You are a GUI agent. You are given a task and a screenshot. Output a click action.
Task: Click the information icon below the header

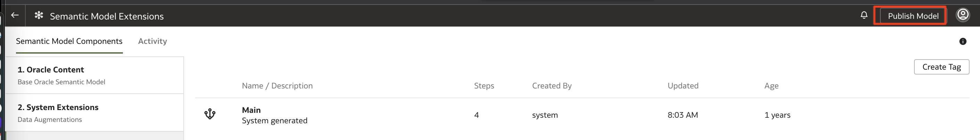tap(963, 41)
